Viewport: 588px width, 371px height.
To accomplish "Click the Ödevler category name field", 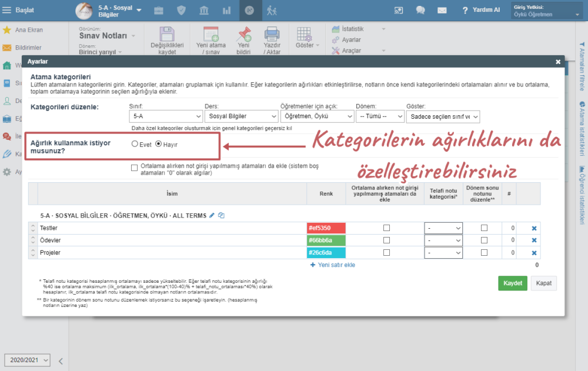I will pyautogui.click(x=172, y=240).
